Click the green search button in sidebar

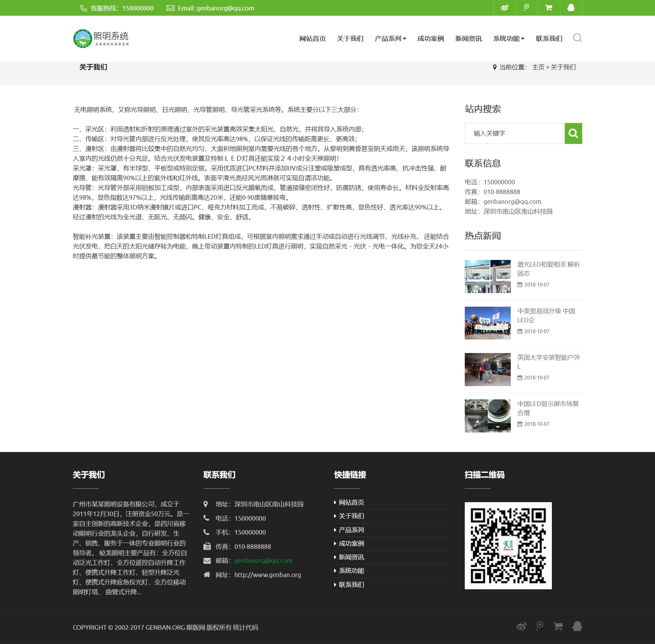[573, 133]
